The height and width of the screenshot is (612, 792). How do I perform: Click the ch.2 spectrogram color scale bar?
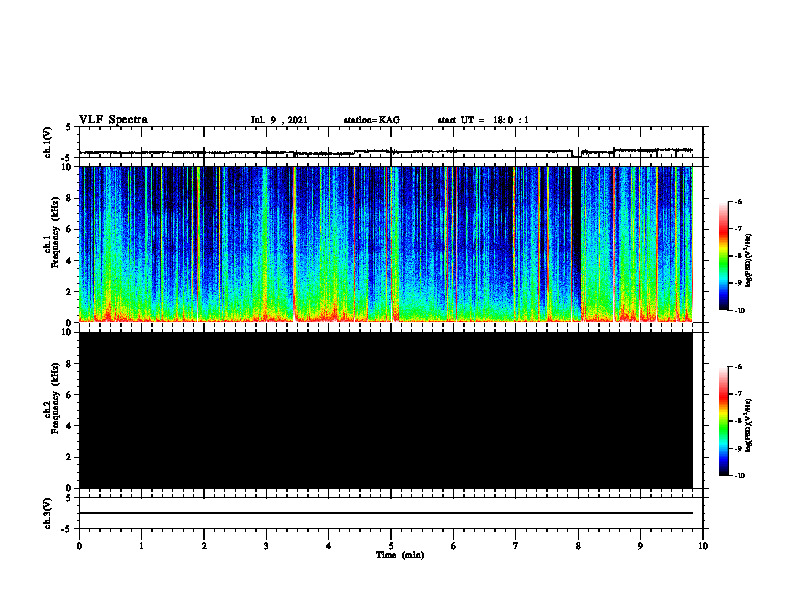pos(723,421)
